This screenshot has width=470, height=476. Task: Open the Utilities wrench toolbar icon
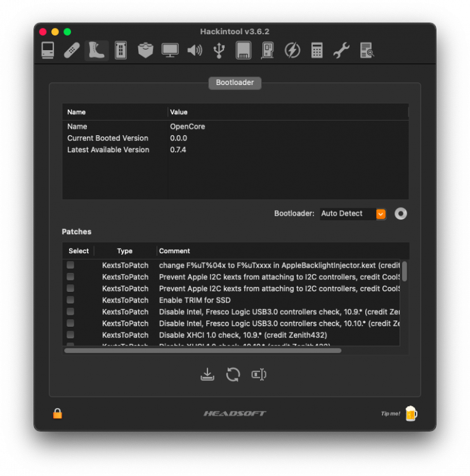[341, 50]
